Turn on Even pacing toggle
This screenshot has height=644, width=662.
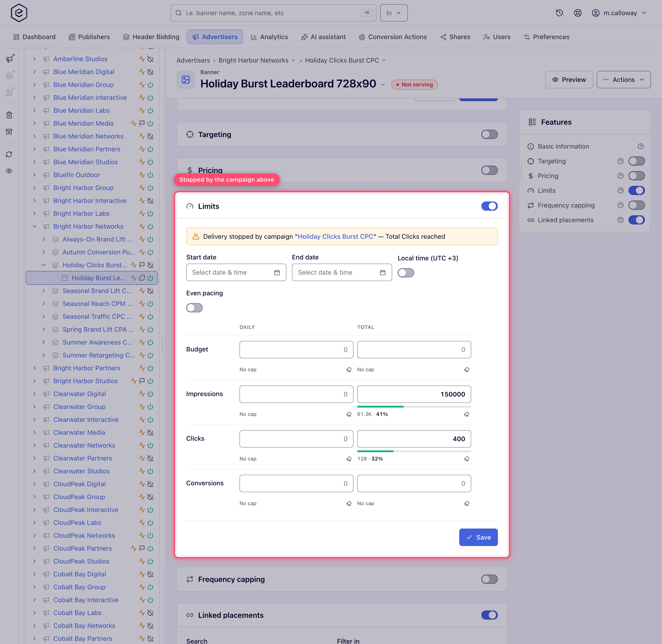click(194, 308)
